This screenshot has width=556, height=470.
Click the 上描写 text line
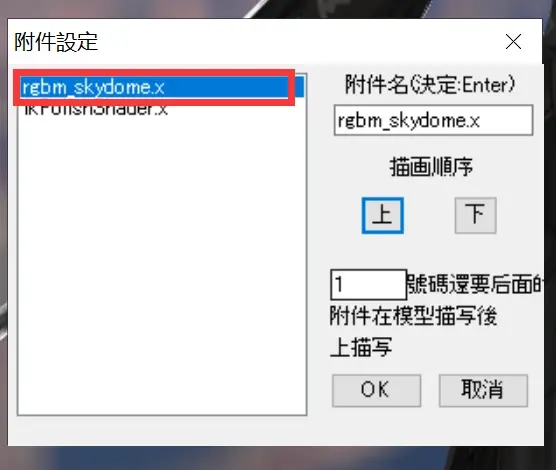(x=361, y=347)
